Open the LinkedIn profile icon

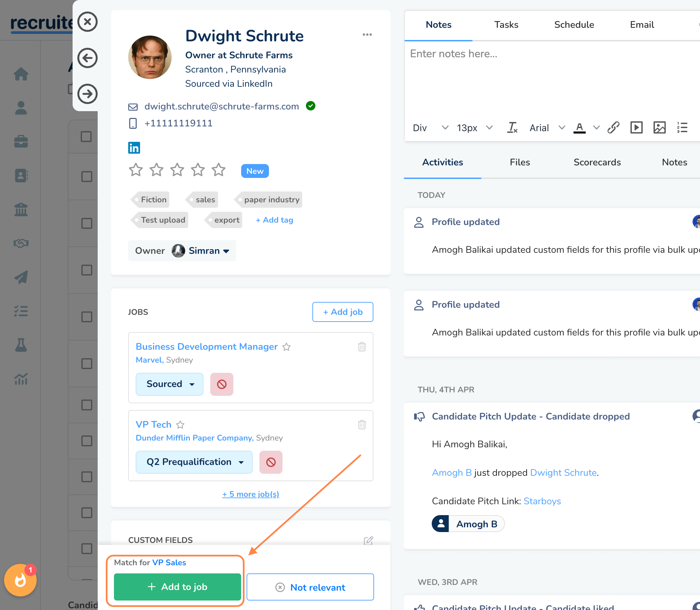pyautogui.click(x=134, y=148)
